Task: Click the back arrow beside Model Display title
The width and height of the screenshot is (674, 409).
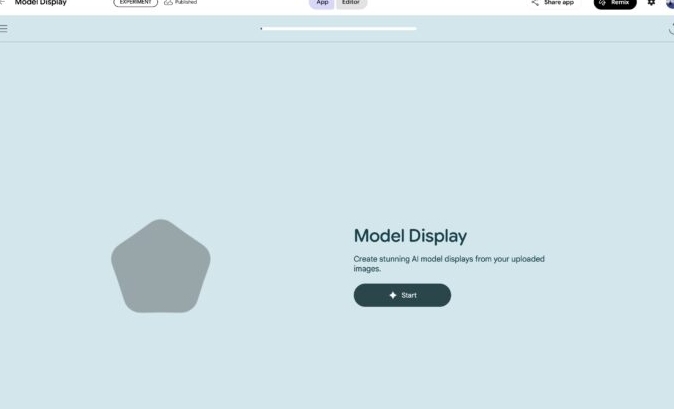Action: (x=3, y=3)
